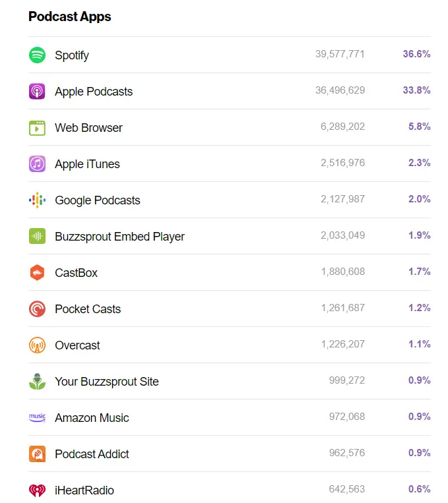Click the Buzzsprout Embed Player label
Viewport: 448px width, 503px height.
click(x=120, y=237)
